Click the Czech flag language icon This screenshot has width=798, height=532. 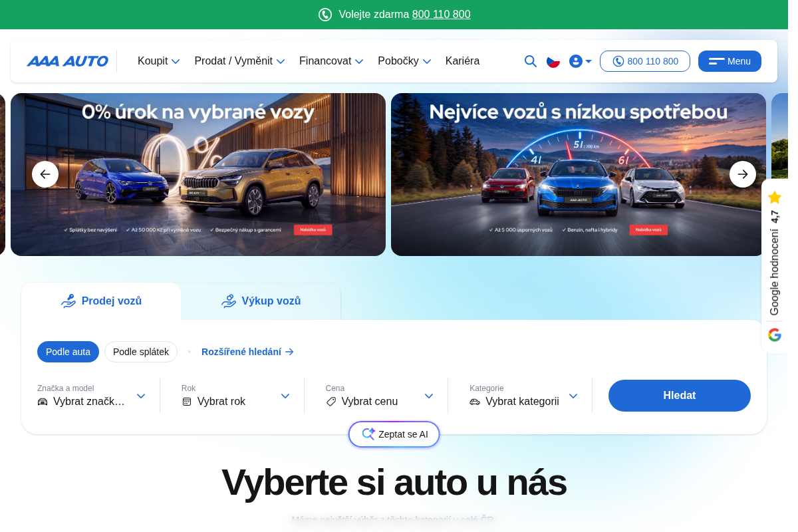click(553, 61)
